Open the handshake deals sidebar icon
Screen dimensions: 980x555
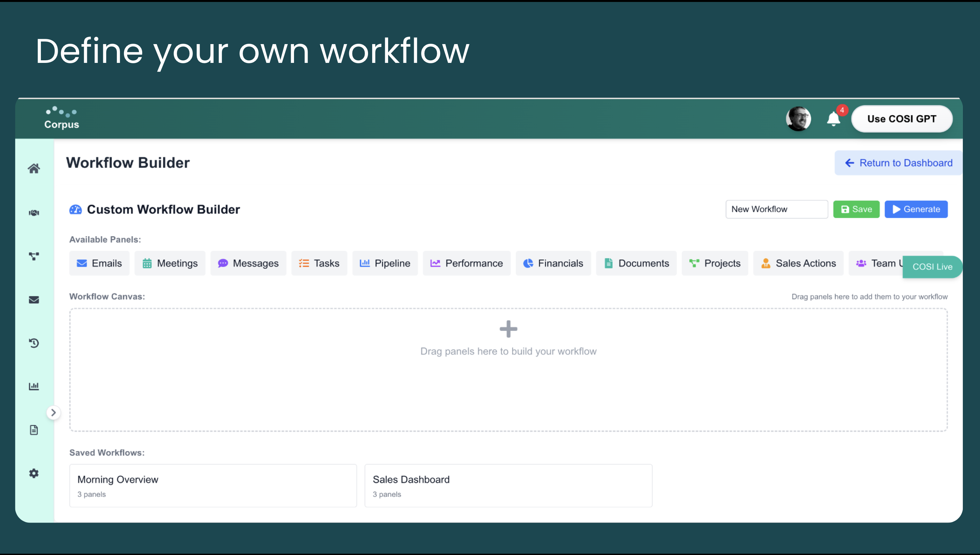coord(33,213)
